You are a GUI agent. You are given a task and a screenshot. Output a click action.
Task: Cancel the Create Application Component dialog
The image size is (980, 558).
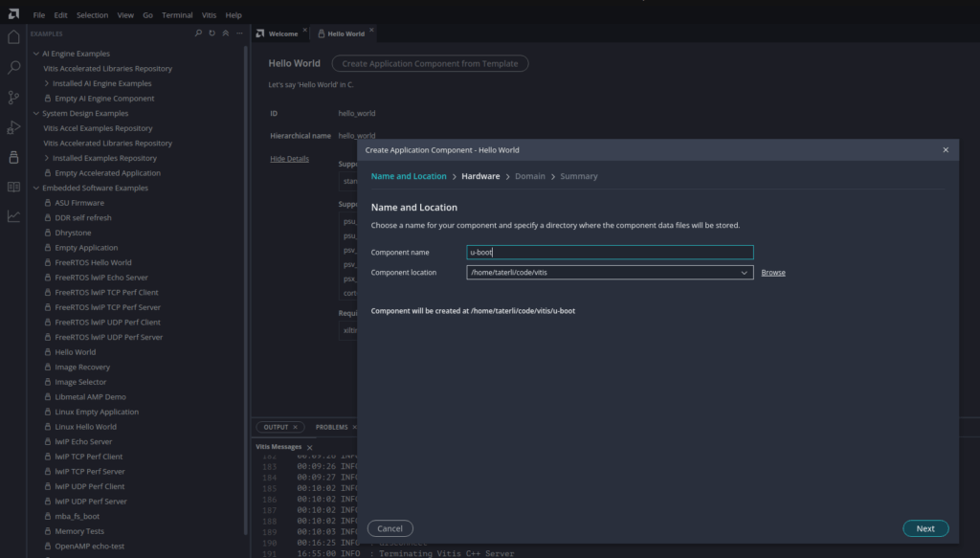point(390,528)
